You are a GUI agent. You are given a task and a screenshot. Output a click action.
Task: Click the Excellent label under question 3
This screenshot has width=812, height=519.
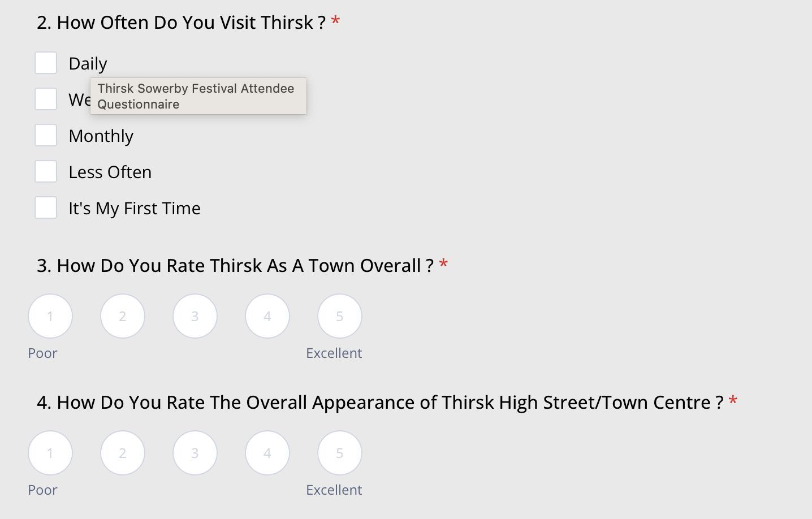[334, 353]
